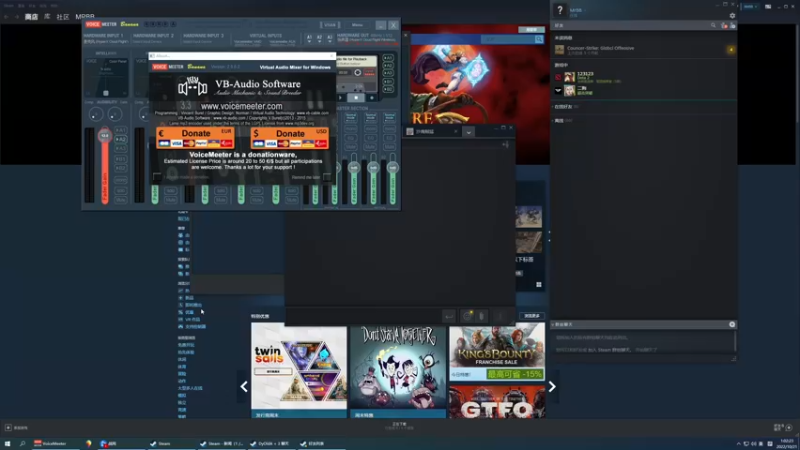The width and height of the screenshot is (800, 450).
Task: Close the VoiceMeeter About dialog
Action: point(332,56)
